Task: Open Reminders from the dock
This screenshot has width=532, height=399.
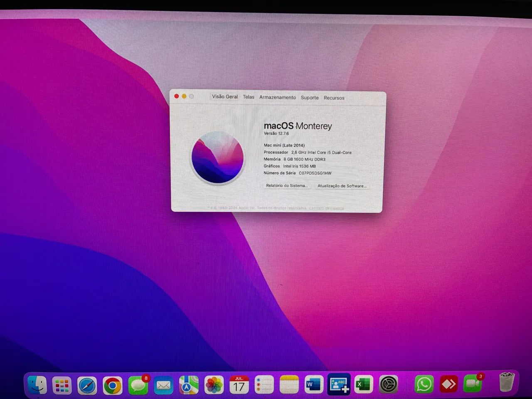Action: (264, 385)
